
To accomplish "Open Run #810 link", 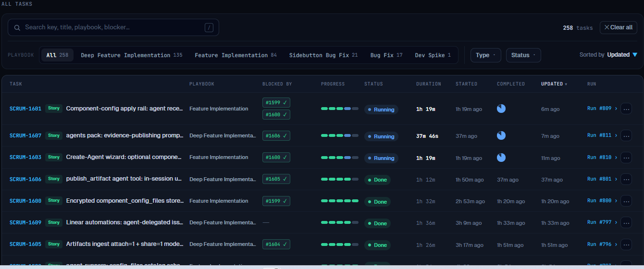I will pos(602,157).
